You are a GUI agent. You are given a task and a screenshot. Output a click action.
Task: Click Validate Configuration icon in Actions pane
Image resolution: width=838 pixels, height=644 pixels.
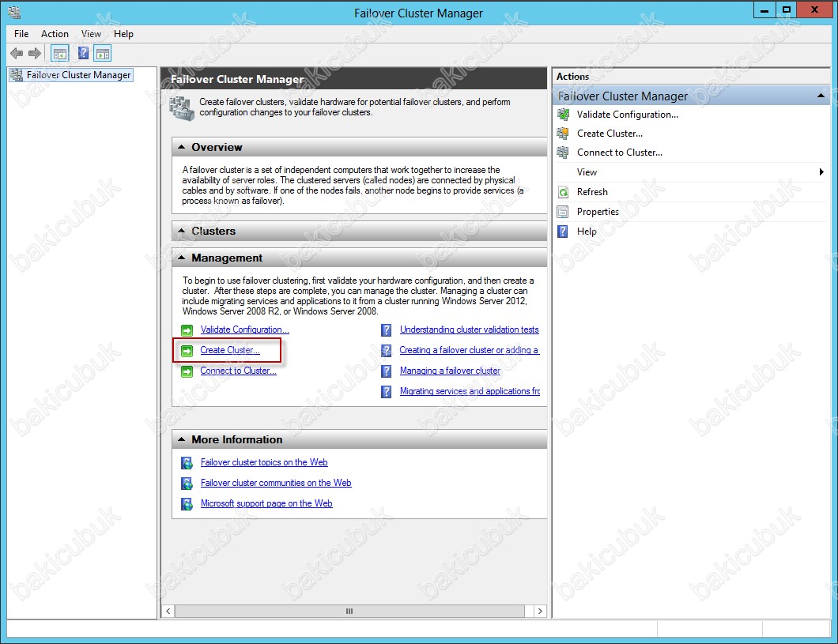point(563,115)
